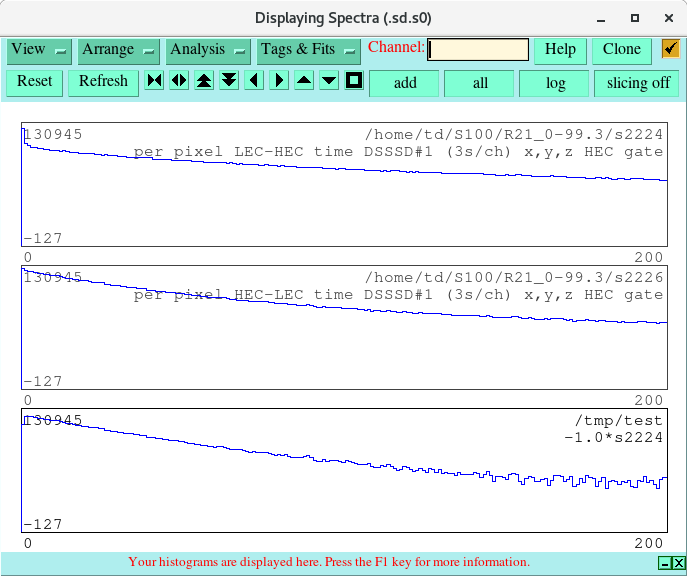Toggle log scale display
This screenshot has height=576, width=687.
pos(554,83)
